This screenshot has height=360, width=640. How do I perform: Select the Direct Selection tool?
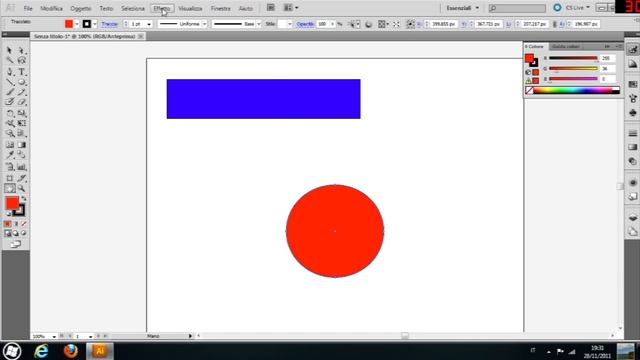(x=22, y=51)
